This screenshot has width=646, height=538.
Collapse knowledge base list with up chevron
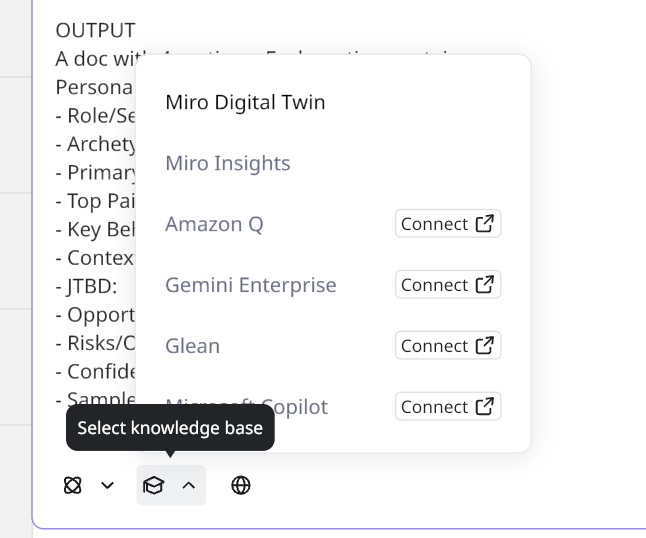tap(189, 486)
